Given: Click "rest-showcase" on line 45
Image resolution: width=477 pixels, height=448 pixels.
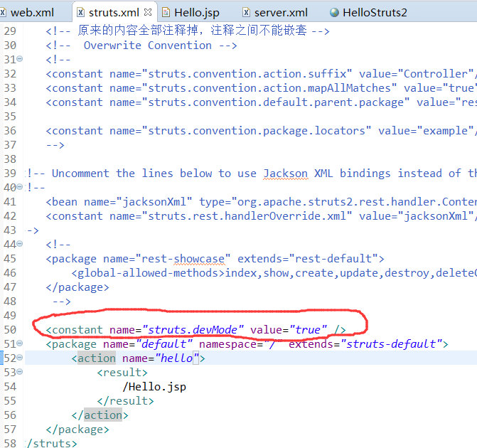Looking at the screenshot, I should pos(183,259).
